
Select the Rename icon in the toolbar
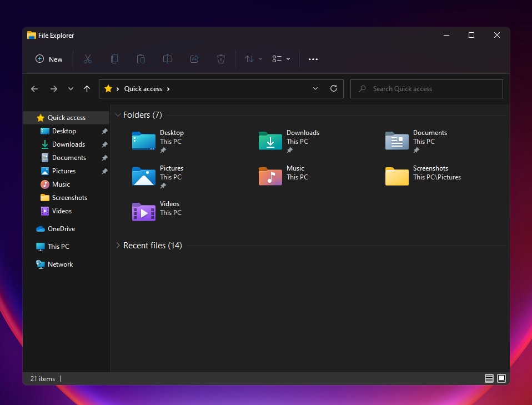pyautogui.click(x=167, y=59)
